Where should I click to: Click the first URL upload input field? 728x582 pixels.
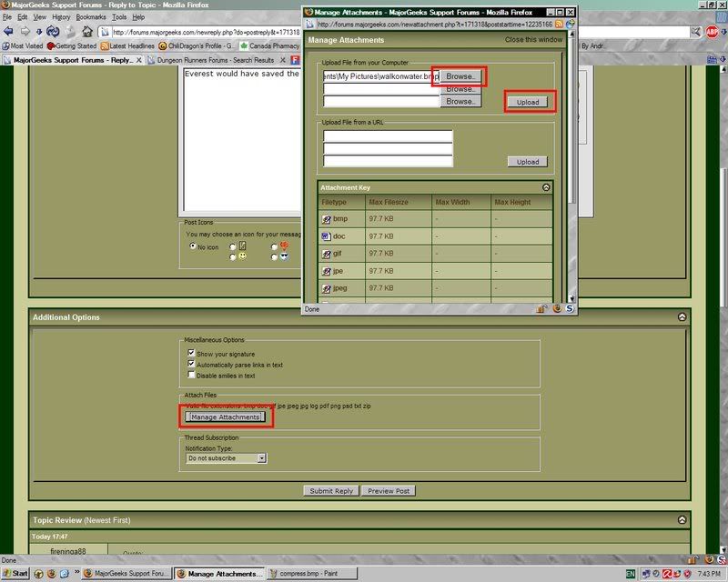[x=388, y=136]
